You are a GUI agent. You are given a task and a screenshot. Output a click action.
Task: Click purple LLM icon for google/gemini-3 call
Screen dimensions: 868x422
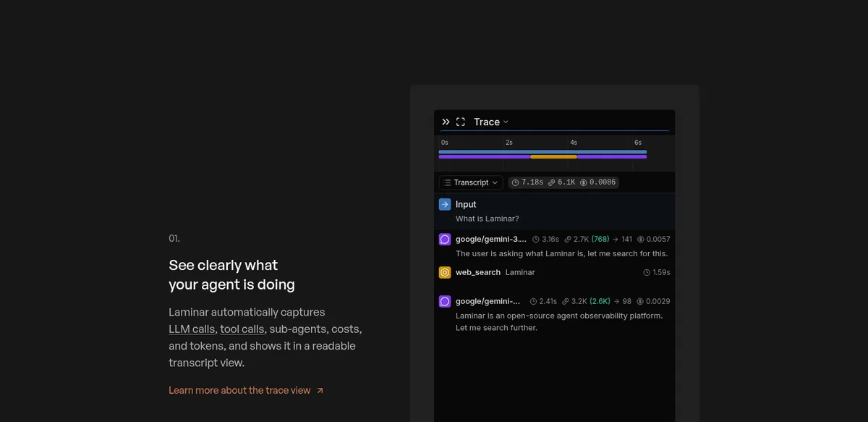pyautogui.click(x=445, y=239)
